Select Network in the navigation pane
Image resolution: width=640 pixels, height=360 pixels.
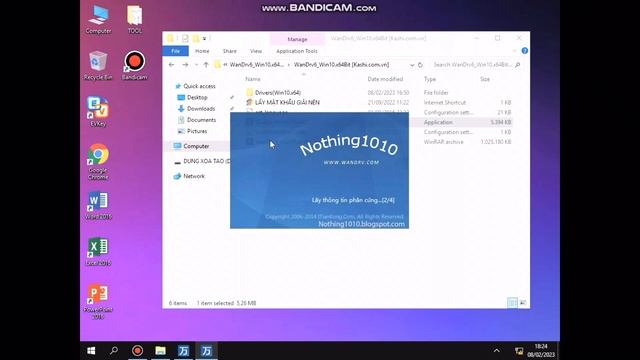[x=194, y=176]
